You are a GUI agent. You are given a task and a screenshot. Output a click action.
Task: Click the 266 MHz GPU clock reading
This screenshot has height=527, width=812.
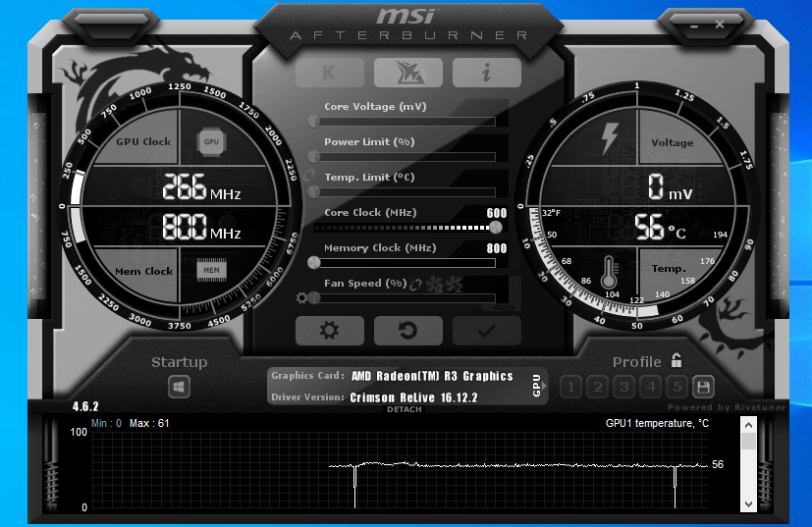pyautogui.click(x=201, y=186)
